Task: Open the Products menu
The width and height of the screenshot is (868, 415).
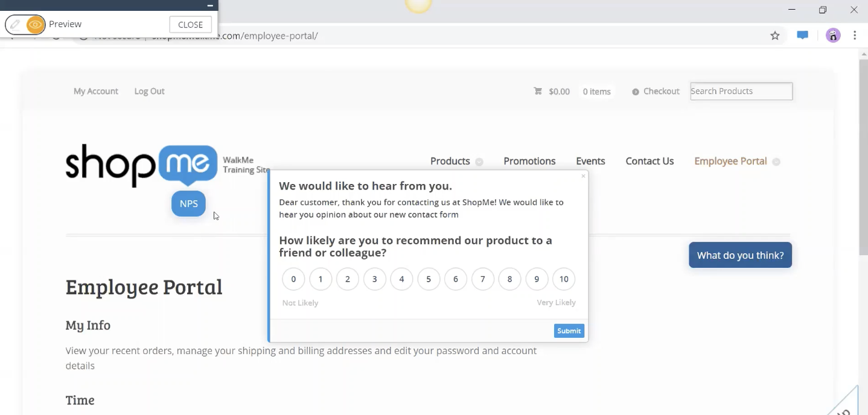Action: [x=450, y=161]
